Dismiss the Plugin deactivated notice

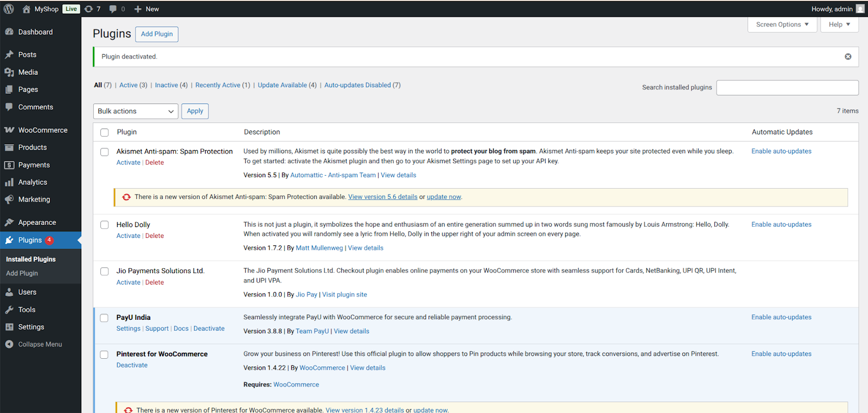tap(848, 56)
